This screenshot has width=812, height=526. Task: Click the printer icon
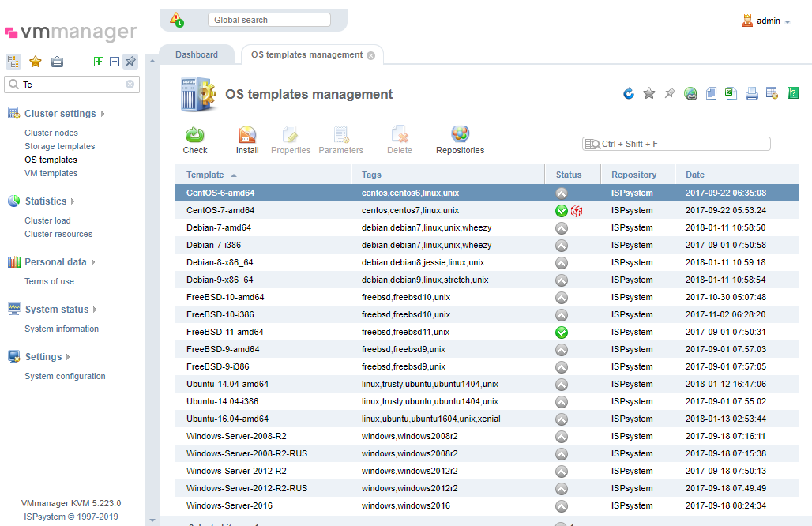(x=751, y=93)
